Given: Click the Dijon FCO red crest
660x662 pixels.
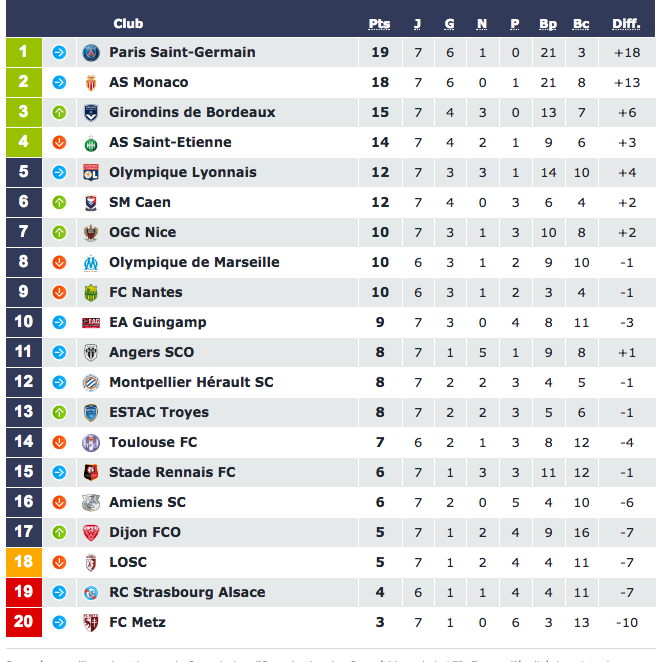Looking at the screenshot, I should 91,532.
